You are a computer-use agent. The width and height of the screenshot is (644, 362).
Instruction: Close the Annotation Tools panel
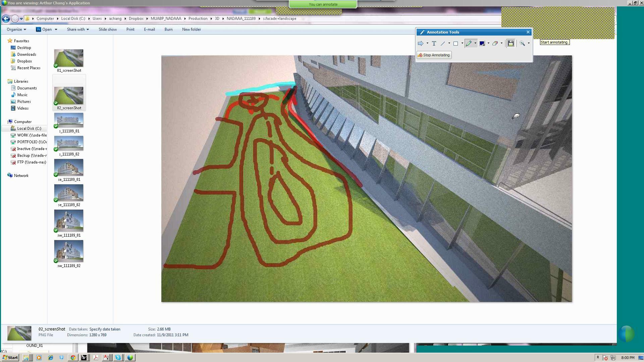(x=528, y=32)
